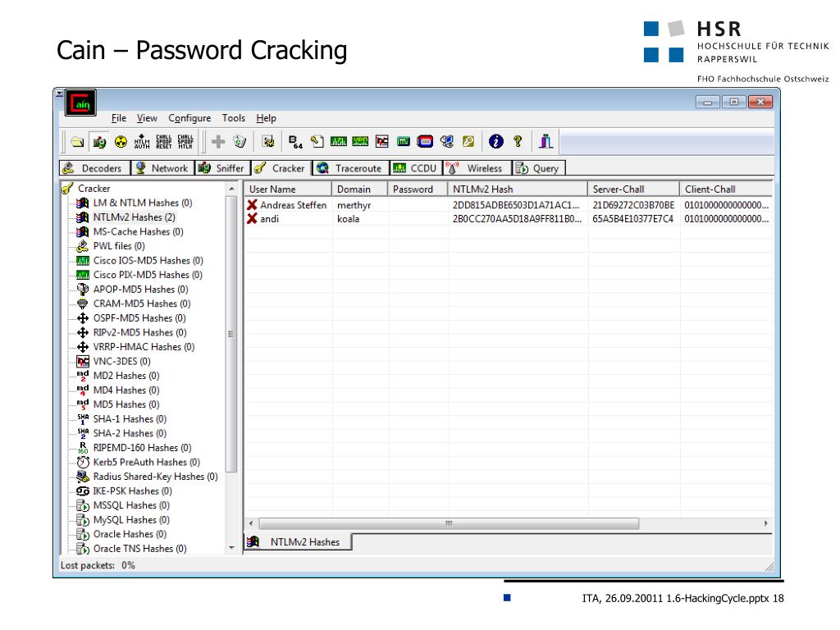Select the bottom NTLMv2 Hashes tab
840x630 pixels.
[x=299, y=542]
